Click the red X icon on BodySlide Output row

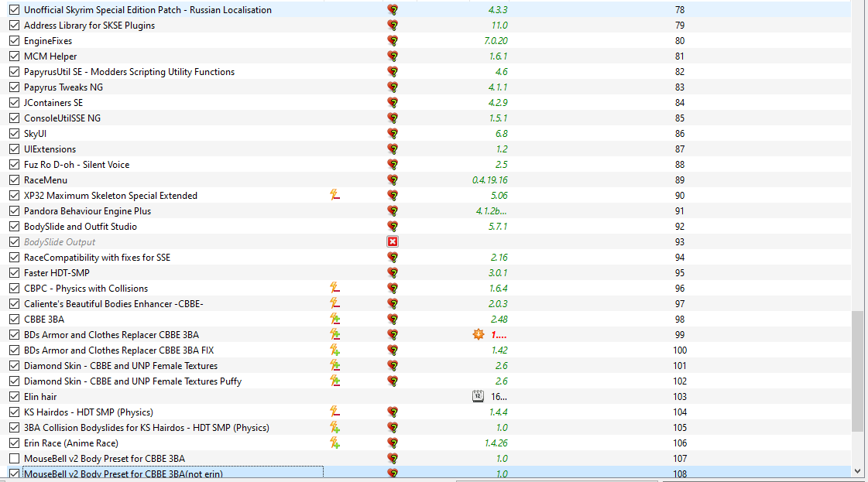coord(393,242)
